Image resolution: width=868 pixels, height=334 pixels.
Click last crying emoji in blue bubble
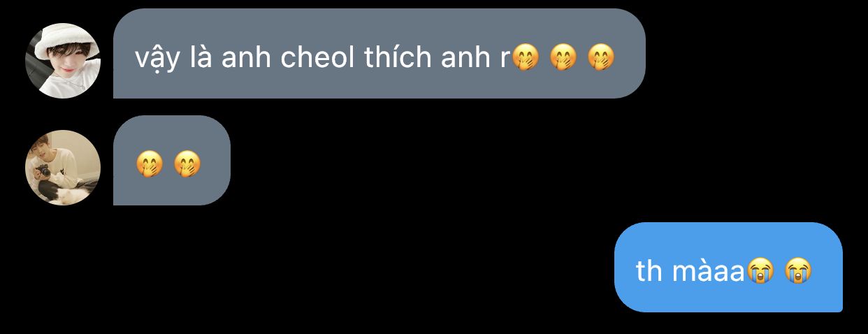(x=798, y=271)
